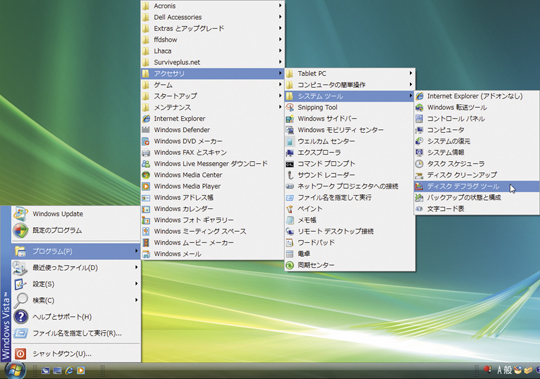Image resolution: width=540 pixels, height=379 pixels.
Task: Expand the システム ツール submenu arrow
Action: [411, 96]
